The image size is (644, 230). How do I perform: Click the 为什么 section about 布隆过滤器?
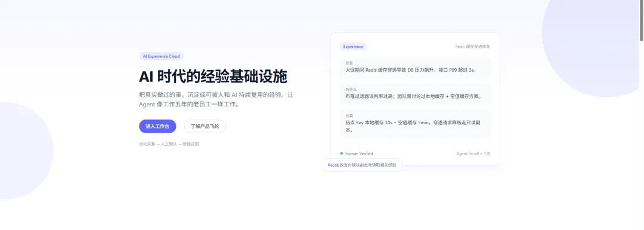[415, 94]
